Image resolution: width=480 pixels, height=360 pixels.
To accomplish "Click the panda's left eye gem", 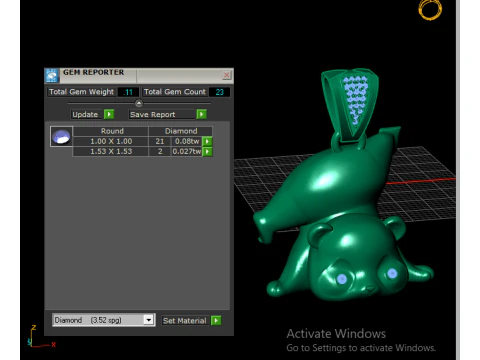I will point(342,279).
